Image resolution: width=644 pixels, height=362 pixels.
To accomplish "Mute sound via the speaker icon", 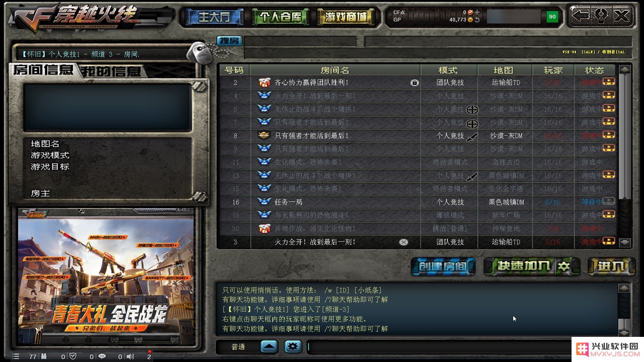I will coord(130,356).
